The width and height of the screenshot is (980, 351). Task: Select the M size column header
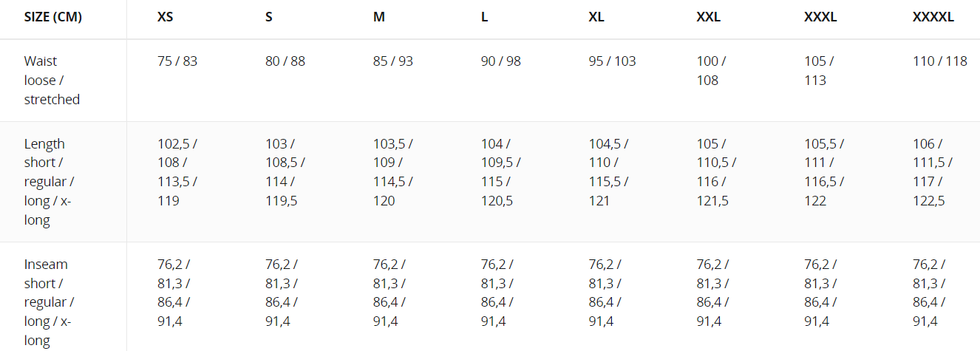pos(379,17)
